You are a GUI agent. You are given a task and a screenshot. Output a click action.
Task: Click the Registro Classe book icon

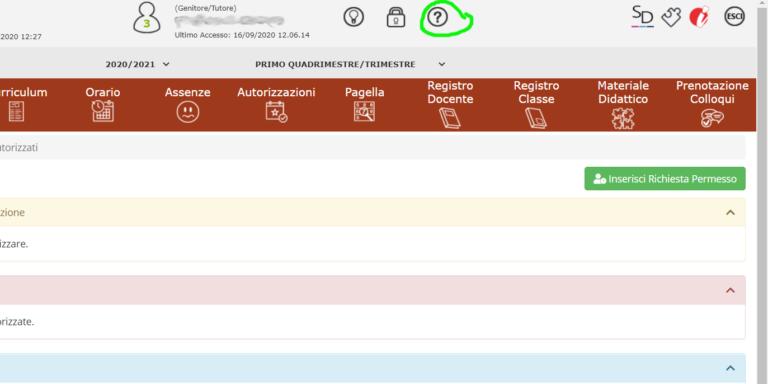point(536,119)
